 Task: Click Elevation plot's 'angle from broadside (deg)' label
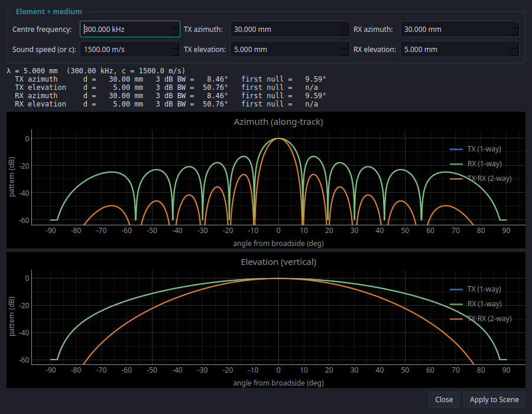(x=278, y=383)
